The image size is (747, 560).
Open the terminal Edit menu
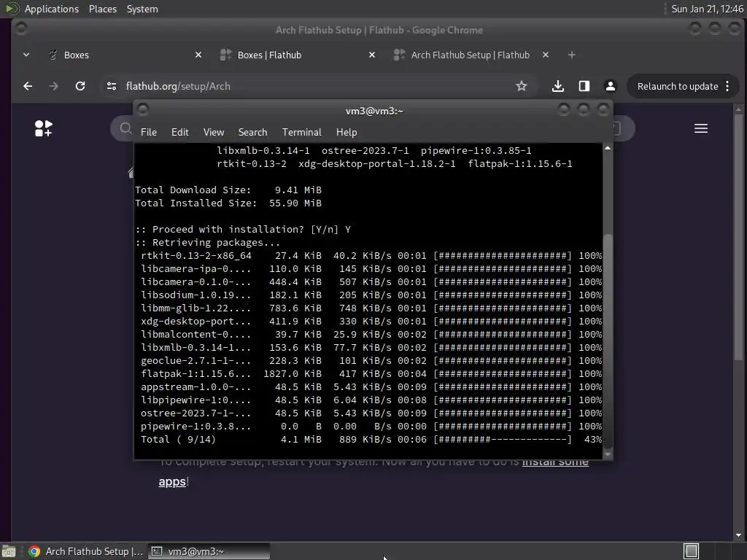click(179, 133)
